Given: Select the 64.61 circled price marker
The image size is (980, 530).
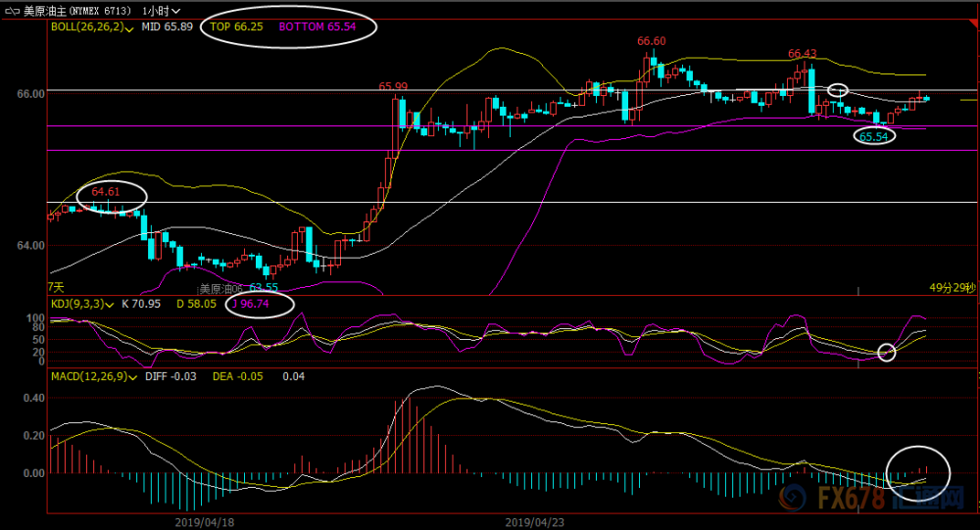Looking at the screenshot, I should (x=106, y=192).
